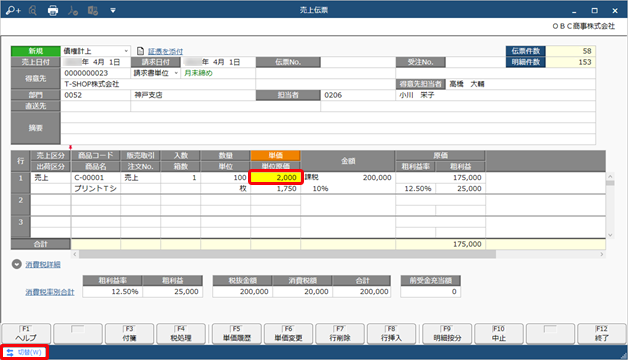Click the F9 明細按分 button
This screenshot has height=360, width=628.
(447, 334)
